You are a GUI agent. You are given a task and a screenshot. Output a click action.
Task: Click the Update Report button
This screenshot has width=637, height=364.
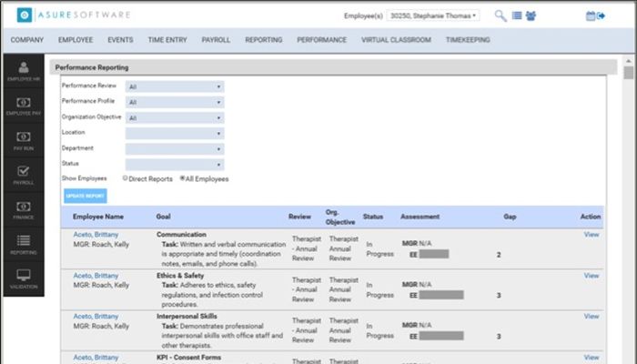[86, 196]
